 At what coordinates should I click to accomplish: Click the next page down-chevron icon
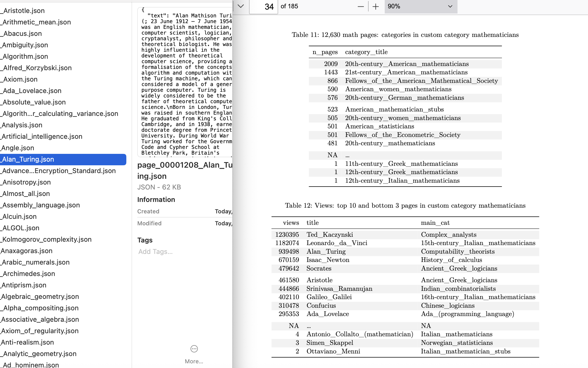coord(241,6)
